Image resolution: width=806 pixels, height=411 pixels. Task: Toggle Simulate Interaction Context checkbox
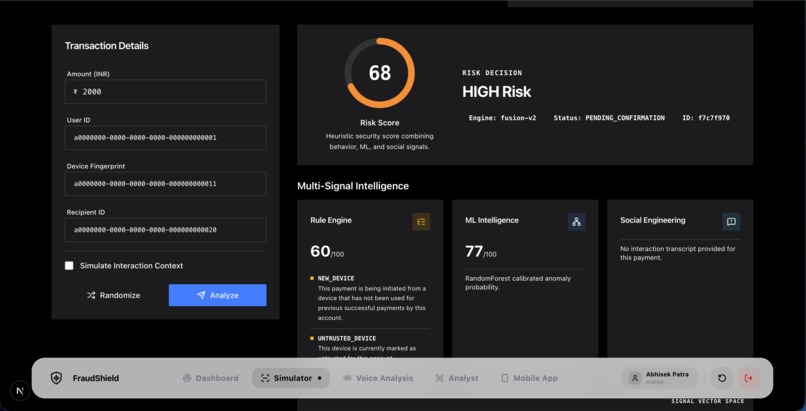tap(69, 266)
